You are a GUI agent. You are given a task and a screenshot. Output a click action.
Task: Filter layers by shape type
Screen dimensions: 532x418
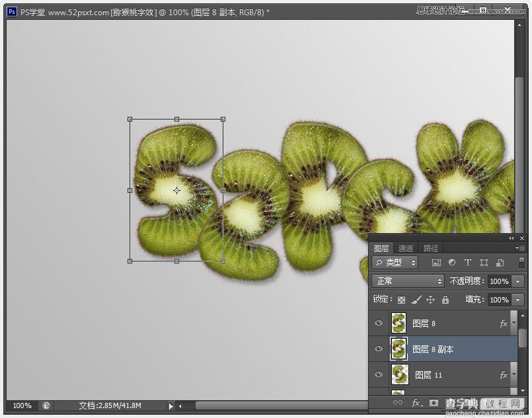tap(484, 262)
